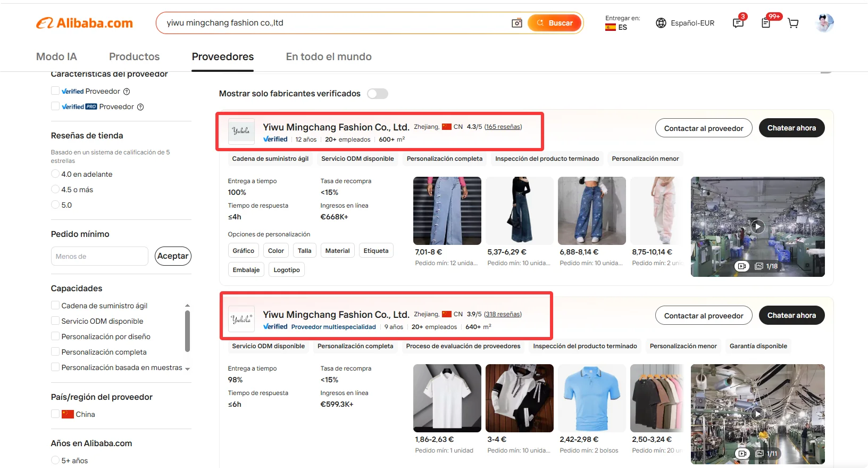Switch to Productos tab

(135, 56)
